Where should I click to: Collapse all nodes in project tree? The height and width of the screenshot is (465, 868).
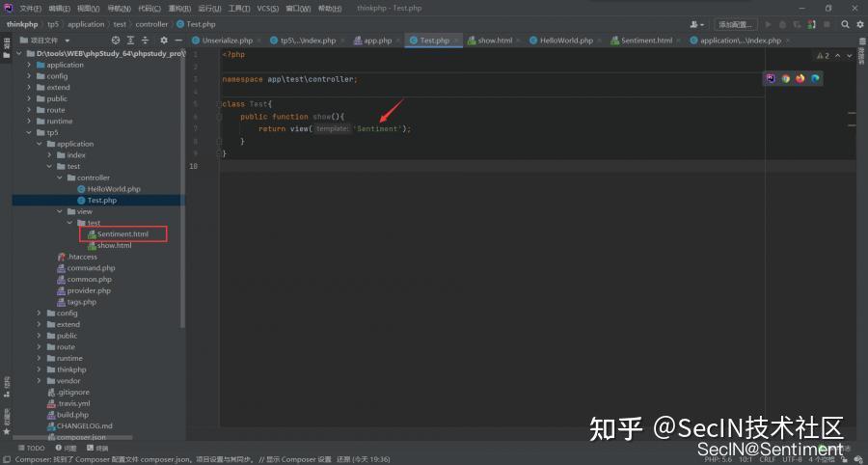132,41
